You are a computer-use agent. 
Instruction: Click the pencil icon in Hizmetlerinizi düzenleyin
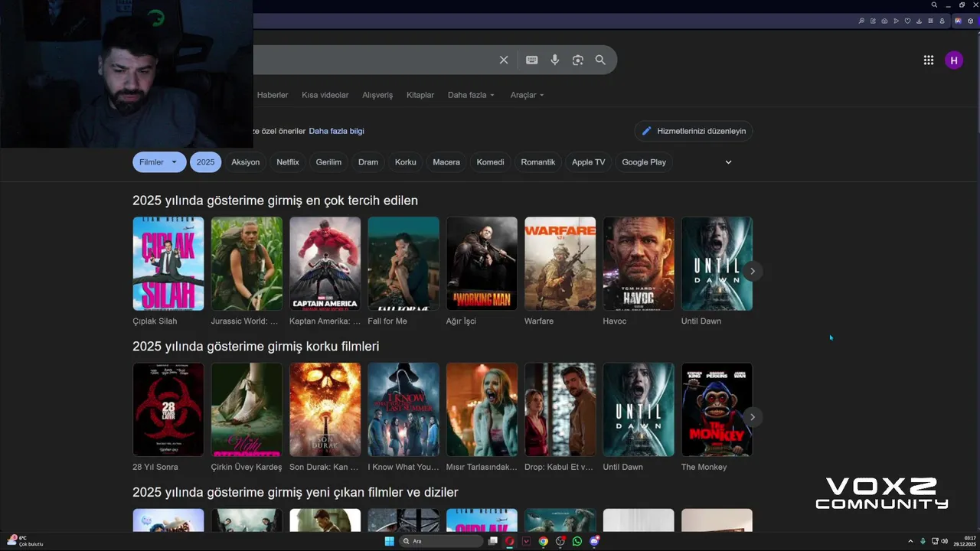646,131
